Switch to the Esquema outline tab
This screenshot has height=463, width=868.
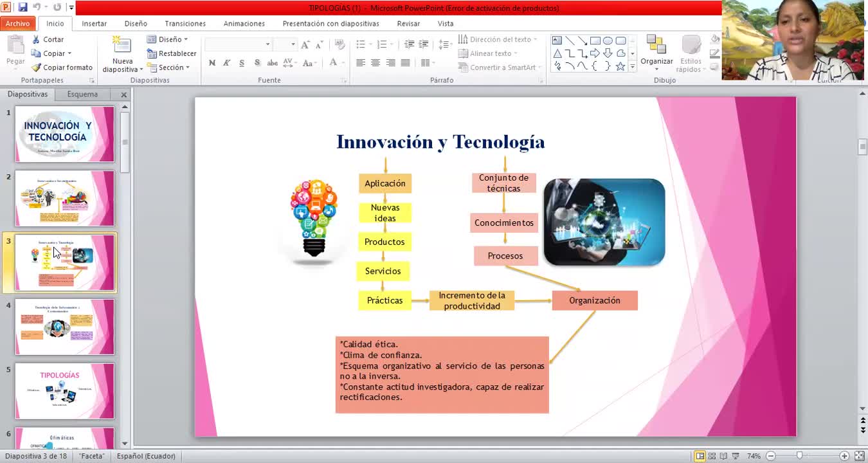[83, 95]
